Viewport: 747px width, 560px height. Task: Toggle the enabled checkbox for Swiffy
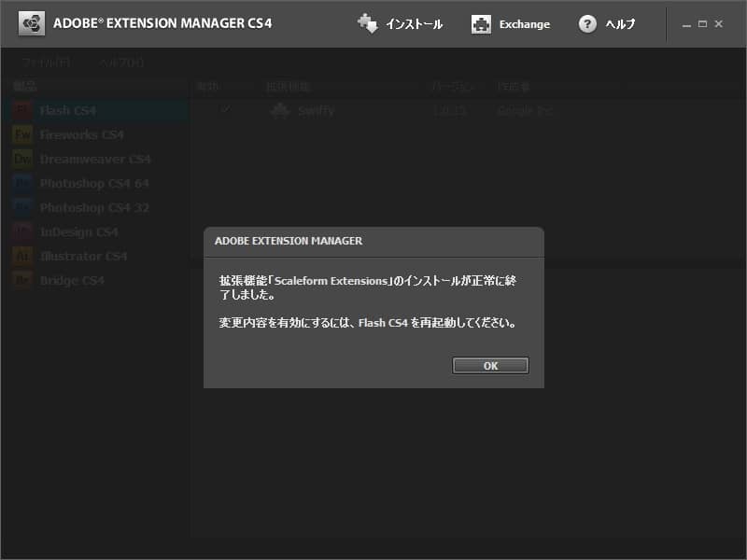(225, 110)
